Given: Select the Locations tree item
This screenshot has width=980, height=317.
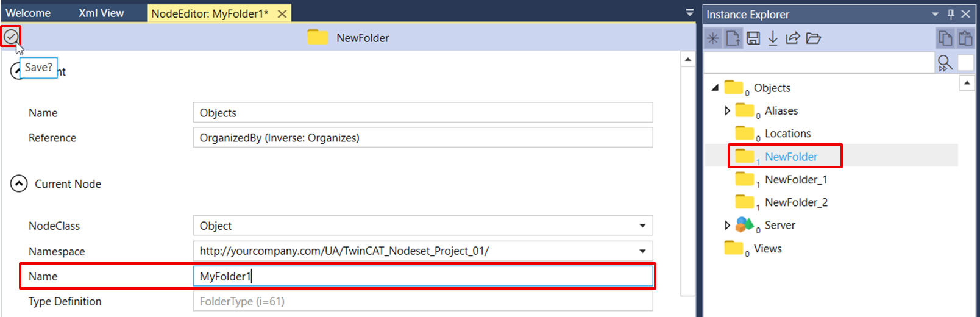Looking at the screenshot, I should pos(787,133).
